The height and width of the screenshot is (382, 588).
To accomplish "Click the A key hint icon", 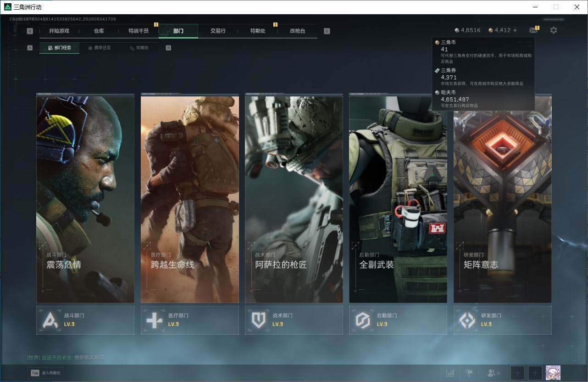I will [30, 48].
